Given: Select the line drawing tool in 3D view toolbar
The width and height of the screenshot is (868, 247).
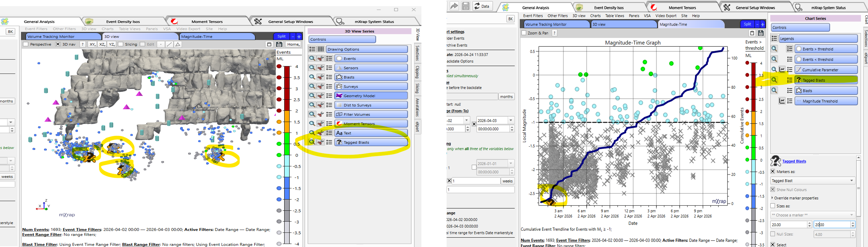Looking at the screenshot, I should [x=169, y=44].
